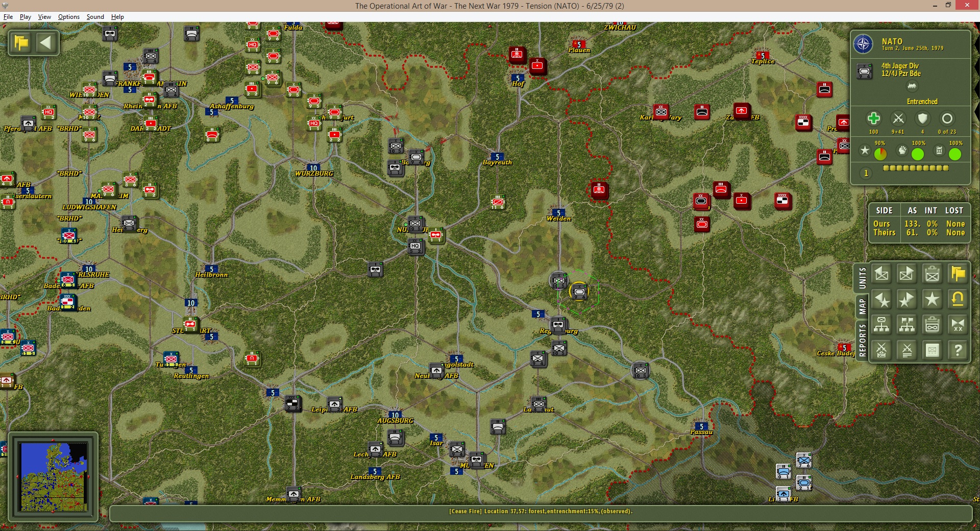Click the unit counter icon in info panel

coord(865,71)
